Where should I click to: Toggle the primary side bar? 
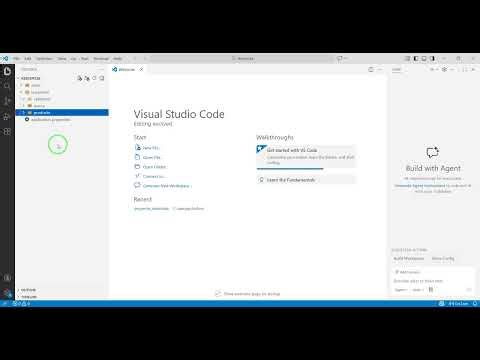416,58
